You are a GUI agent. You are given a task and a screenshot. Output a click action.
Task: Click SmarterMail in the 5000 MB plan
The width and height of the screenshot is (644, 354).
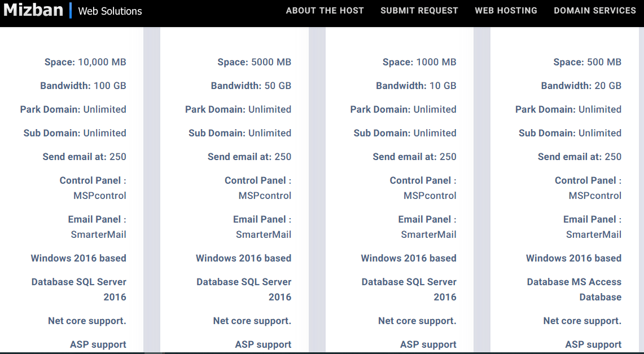(264, 234)
